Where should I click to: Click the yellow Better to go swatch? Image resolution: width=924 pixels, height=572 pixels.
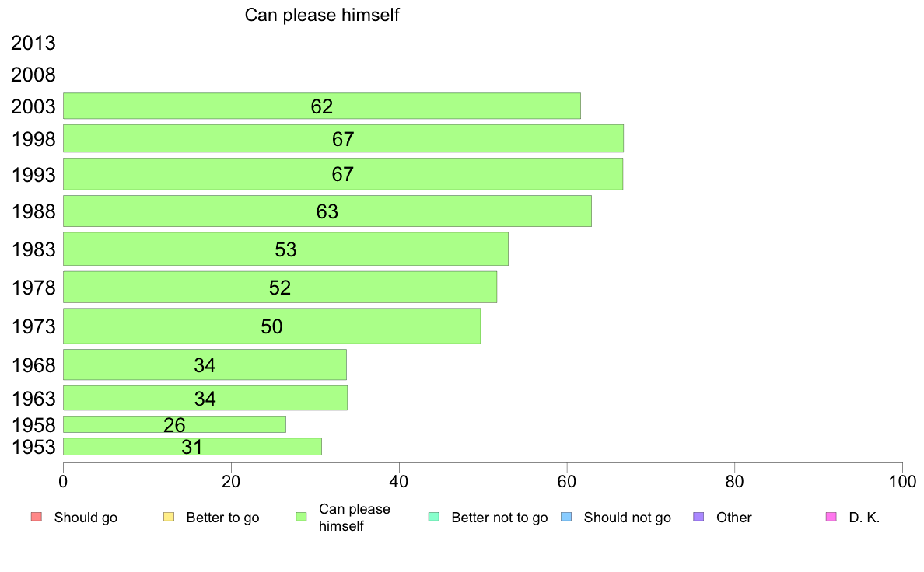169,518
